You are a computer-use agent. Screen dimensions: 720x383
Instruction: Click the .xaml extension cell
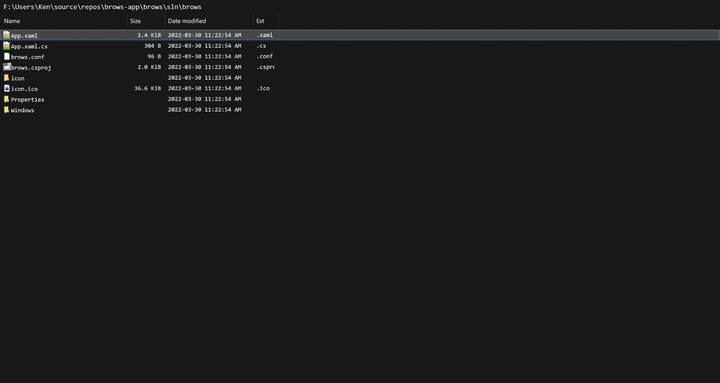click(x=264, y=35)
